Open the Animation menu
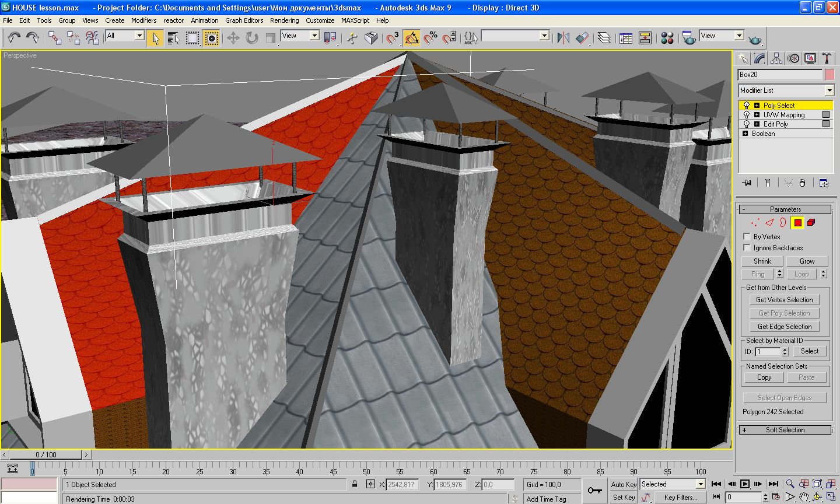This screenshot has width=840, height=504. [x=205, y=20]
